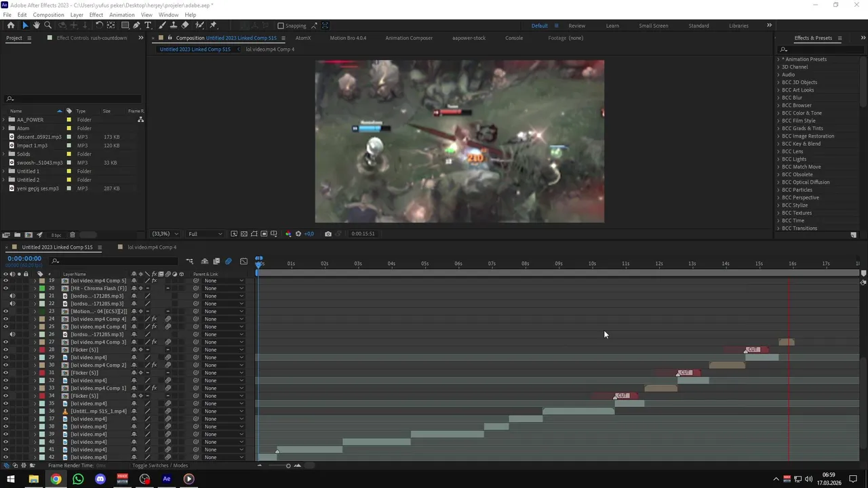The height and width of the screenshot is (488, 868).
Task: Hide layer 36 Untitl...mp 515_1.mp4 via eye
Action: tap(6, 411)
